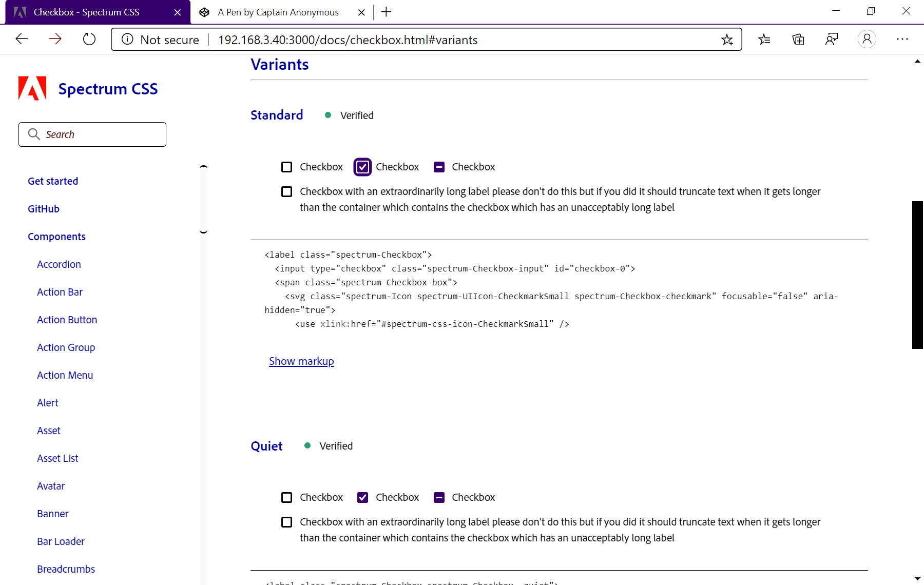Open Asset component page
This screenshot has width=924, height=585.
click(49, 431)
